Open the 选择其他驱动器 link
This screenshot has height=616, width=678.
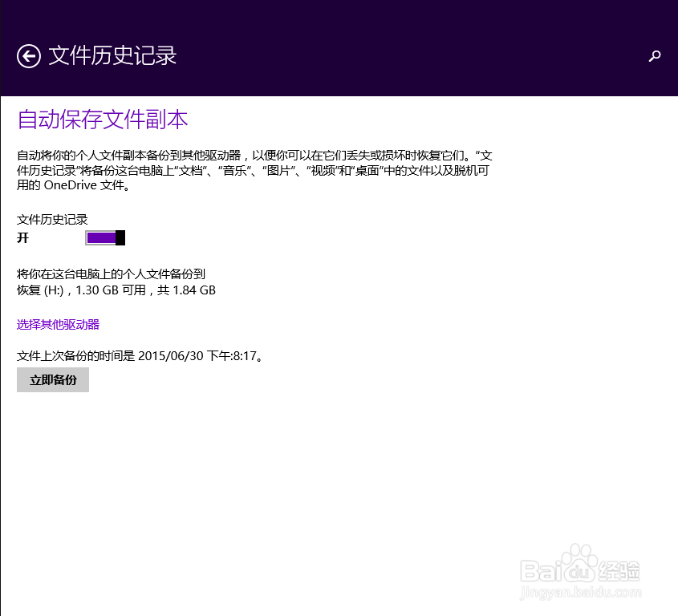pos(58,324)
